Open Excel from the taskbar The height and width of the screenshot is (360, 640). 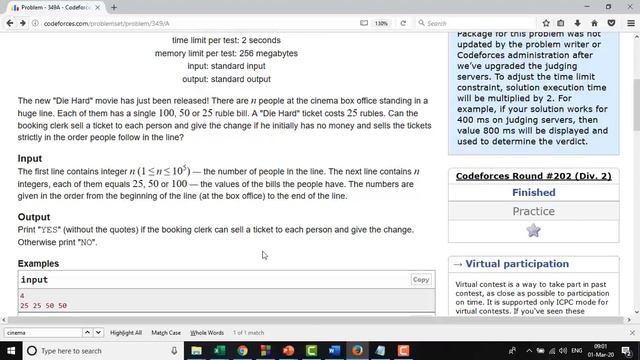click(220, 351)
